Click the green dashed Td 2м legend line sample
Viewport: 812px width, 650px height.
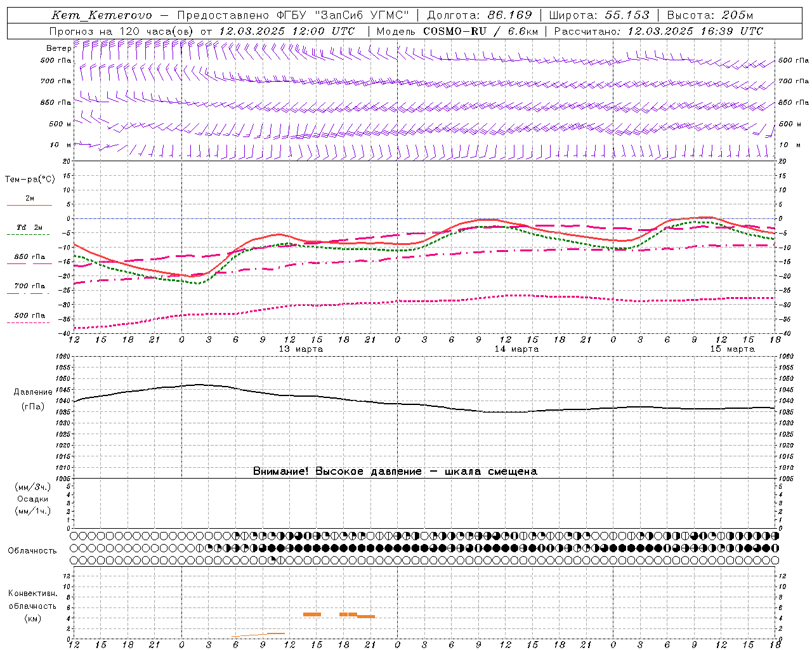click(29, 234)
